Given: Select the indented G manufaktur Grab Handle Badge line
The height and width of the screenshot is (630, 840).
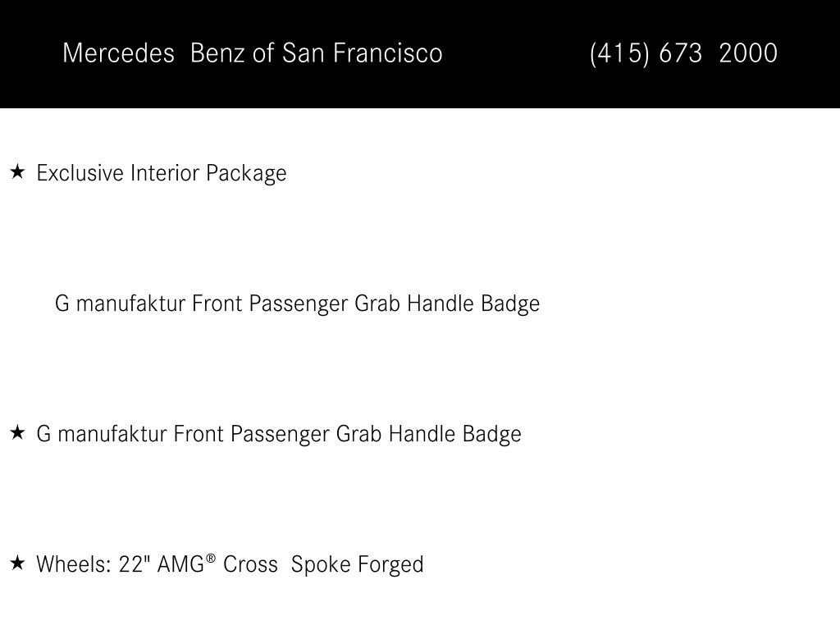Looking at the screenshot, I should [297, 304].
